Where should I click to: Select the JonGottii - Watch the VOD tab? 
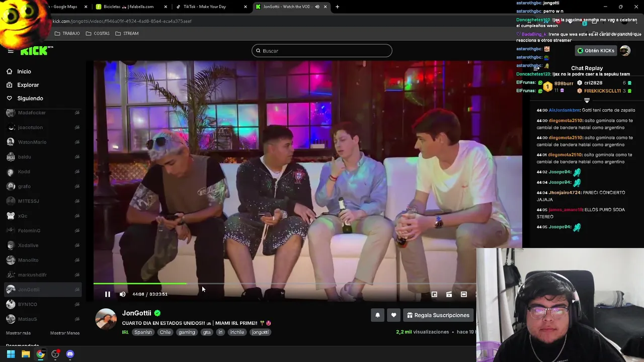291,7
